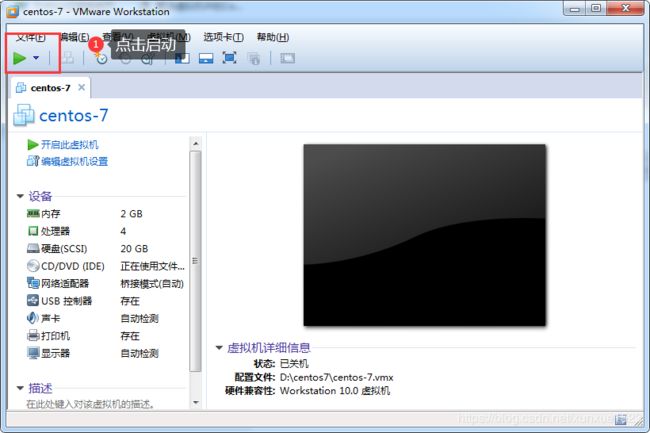Click the CD/DVD (IDE) disc icon

(x=33, y=266)
